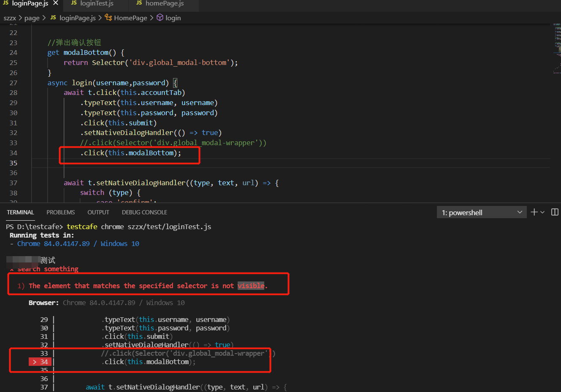Image resolution: width=561 pixels, height=392 pixels.
Task: Select the TERMINAL panel tab
Action: click(x=20, y=212)
